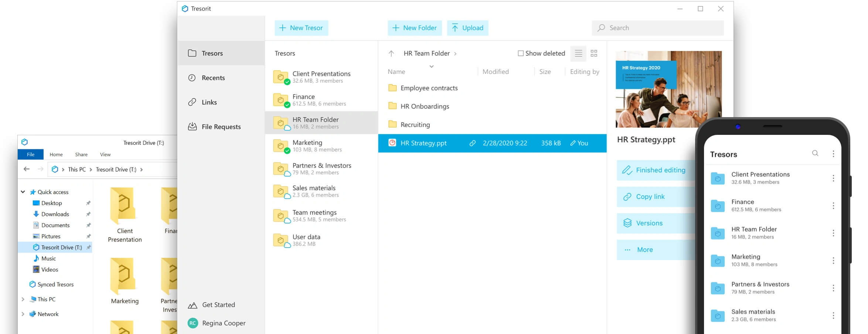Switch to grid view layout

coord(594,54)
